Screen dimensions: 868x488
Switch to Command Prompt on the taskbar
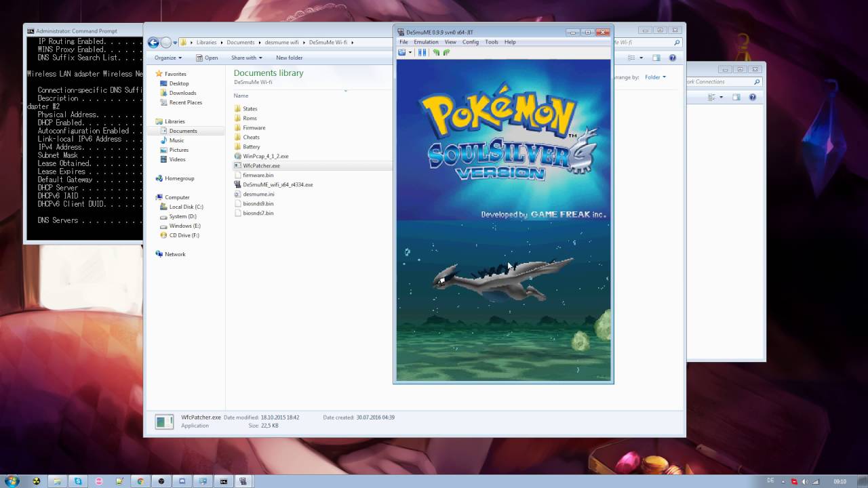click(x=223, y=481)
